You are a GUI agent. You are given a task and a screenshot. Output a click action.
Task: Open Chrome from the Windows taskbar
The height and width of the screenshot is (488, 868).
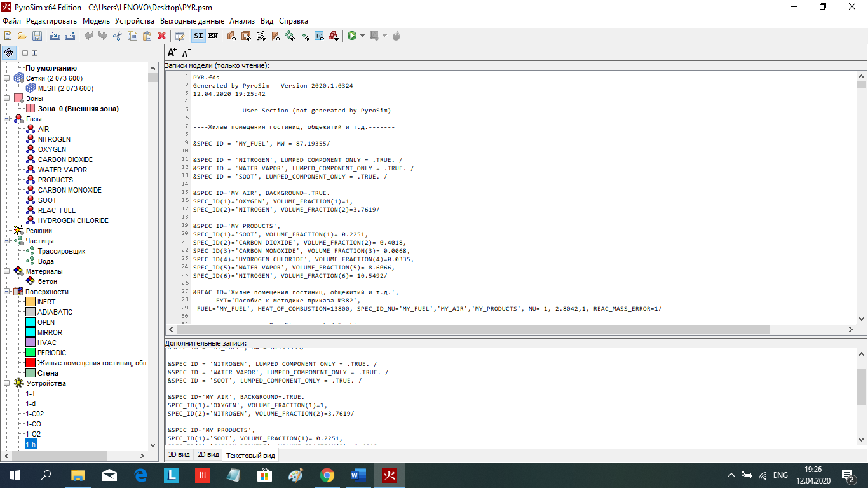click(327, 475)
